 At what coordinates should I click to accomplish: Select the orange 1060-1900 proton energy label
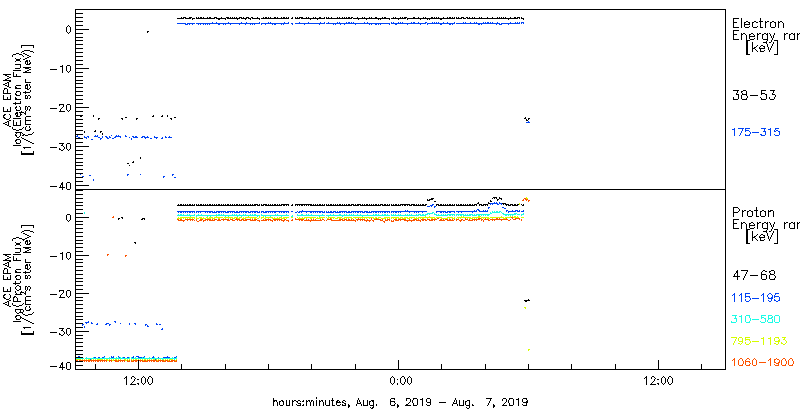[x=762, y=363]
